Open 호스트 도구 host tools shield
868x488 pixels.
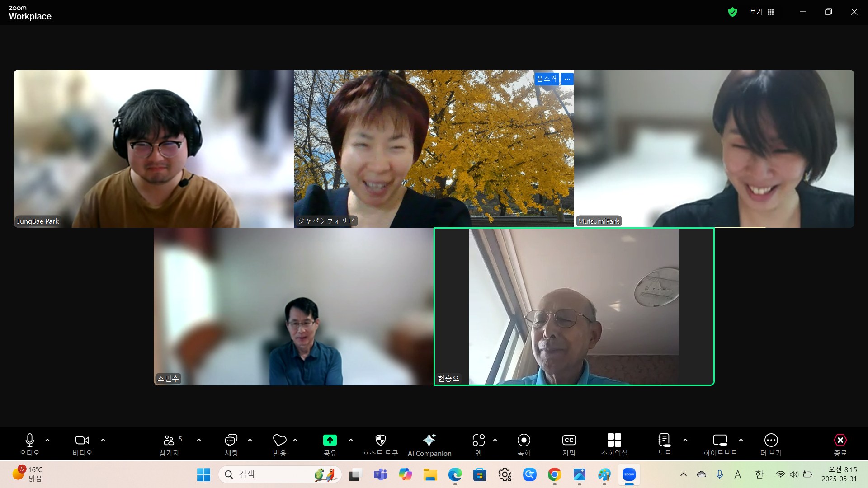(381, 445)
